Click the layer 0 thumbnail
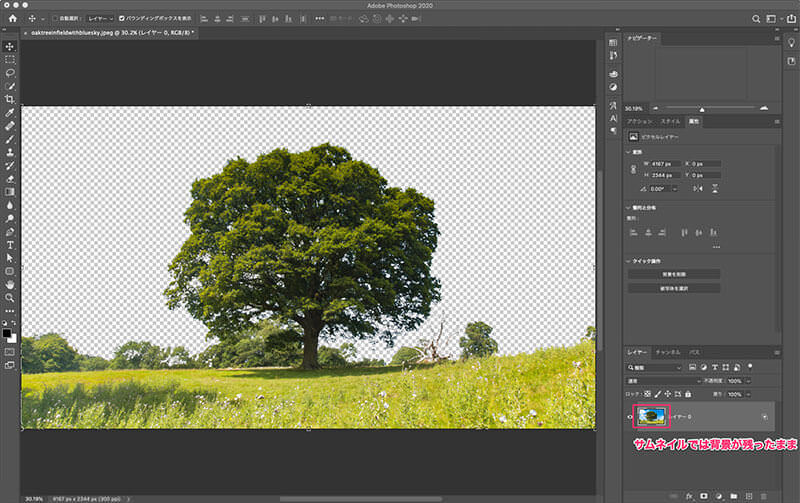Viewport: 800px width, 503px height. pyautogui.click(x=652, y=416)
